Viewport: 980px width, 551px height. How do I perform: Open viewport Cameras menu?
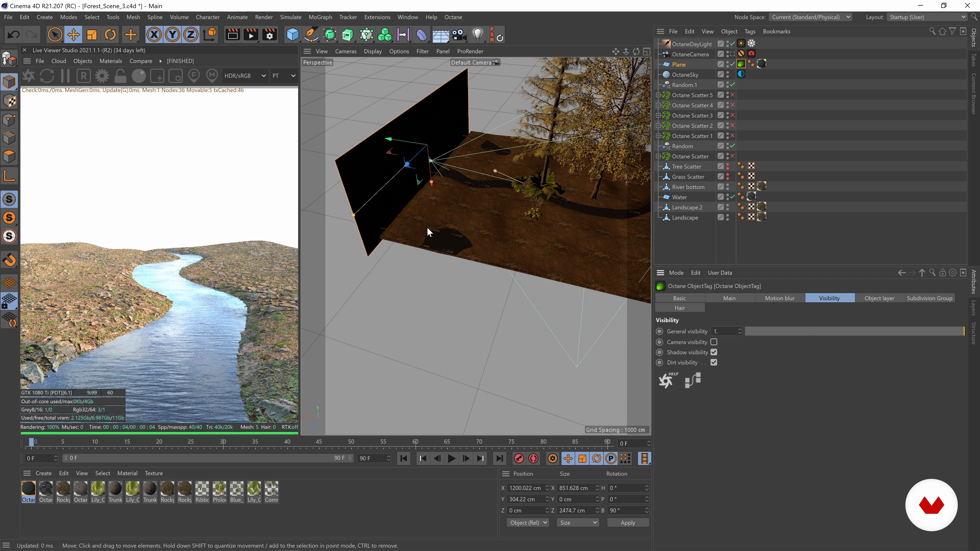coord(346,51)
